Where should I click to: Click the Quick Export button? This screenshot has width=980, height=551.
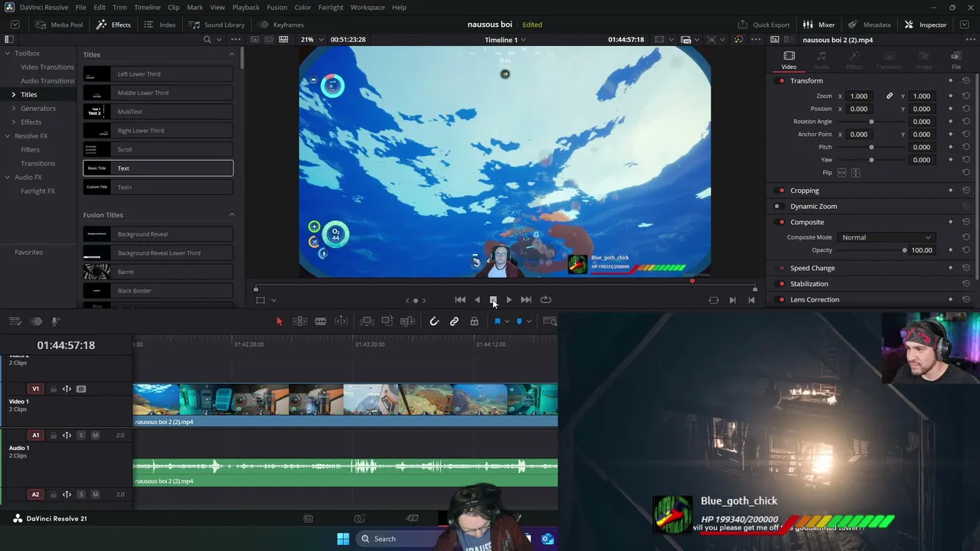[763, 24]
